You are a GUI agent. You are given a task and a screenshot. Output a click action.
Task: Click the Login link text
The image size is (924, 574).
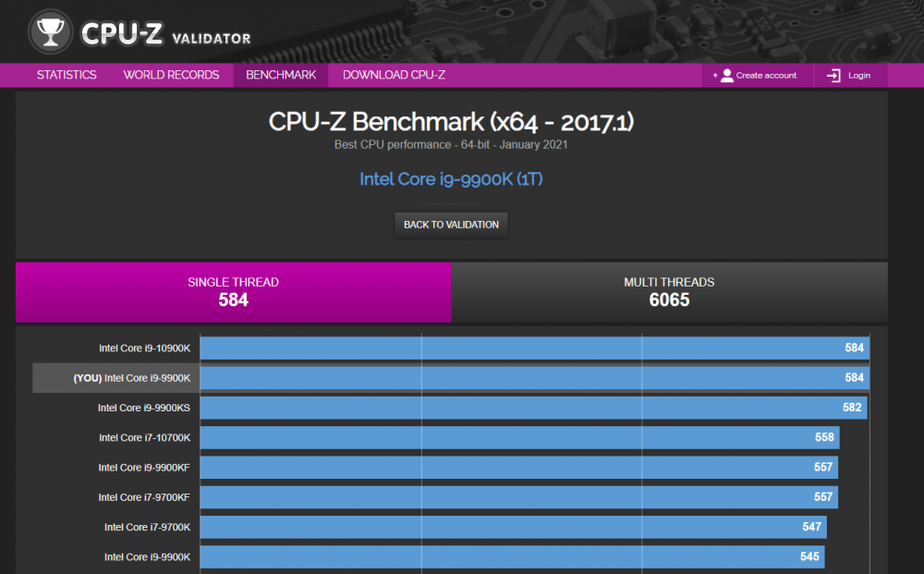pyautogui.click(x=859, y=76)
